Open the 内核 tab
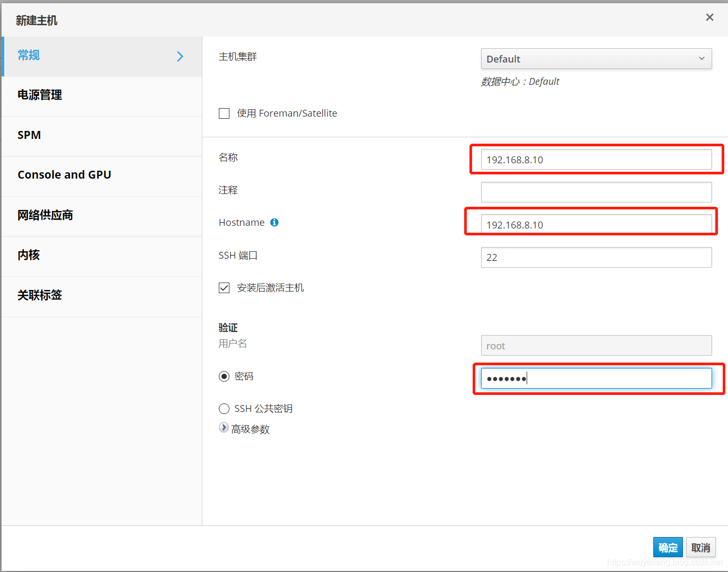Viewport: 728px width, 572px height. 102,256
